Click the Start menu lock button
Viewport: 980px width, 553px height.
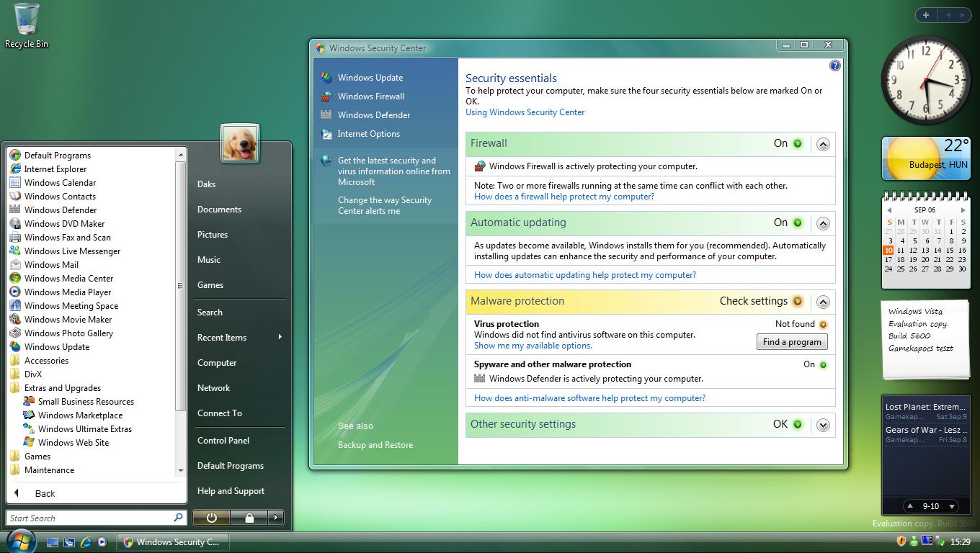[x=249, y=517]
